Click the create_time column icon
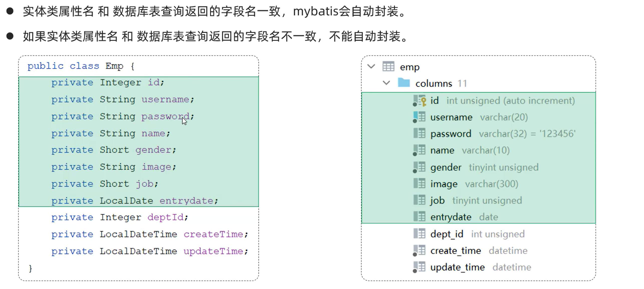Viewport: 644px width, 289px height. tap(419, 250)
